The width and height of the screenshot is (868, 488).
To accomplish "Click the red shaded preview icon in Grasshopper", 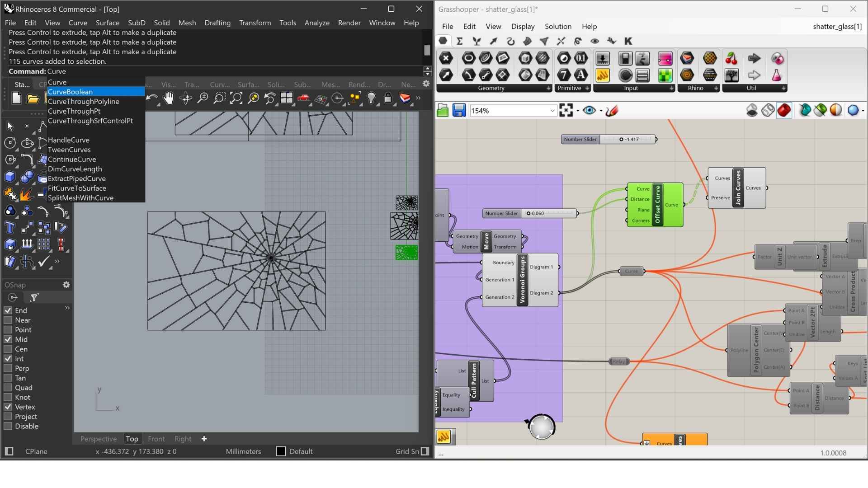I will point(784,110).
